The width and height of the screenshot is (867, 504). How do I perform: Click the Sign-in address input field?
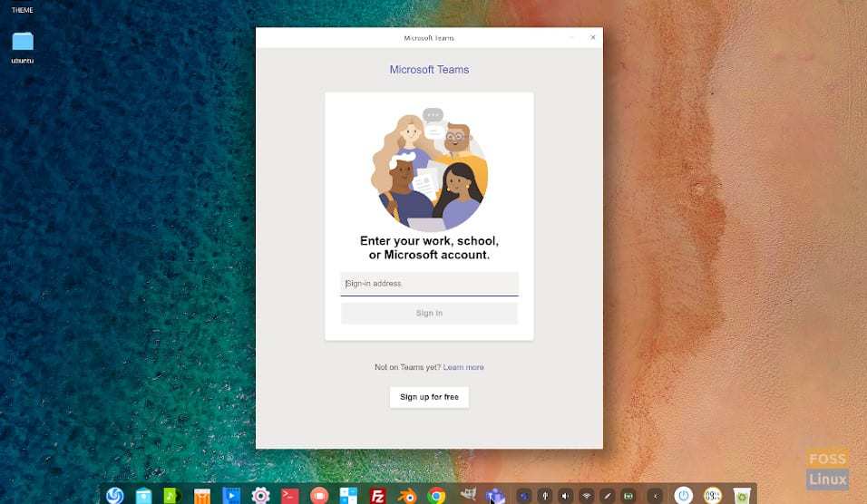429,284
